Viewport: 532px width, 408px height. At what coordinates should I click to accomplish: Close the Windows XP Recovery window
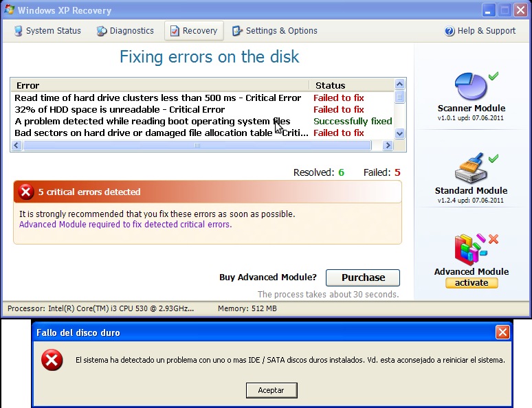[x=520, y=10]
